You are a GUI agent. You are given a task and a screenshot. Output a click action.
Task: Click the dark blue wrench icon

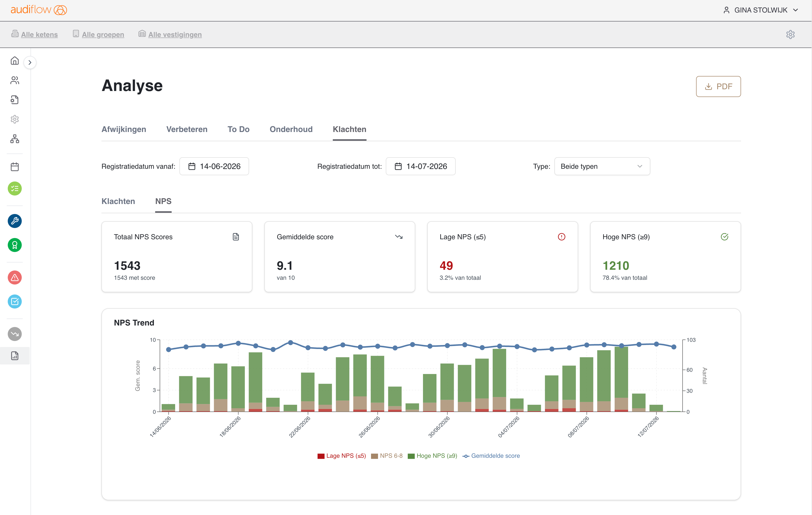click(x=14, y=221)
